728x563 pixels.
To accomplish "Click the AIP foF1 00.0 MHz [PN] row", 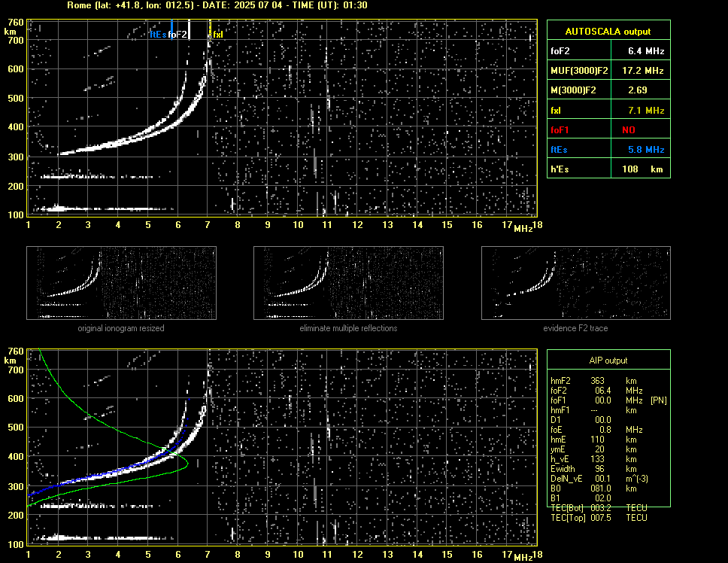I will (608, 400).
